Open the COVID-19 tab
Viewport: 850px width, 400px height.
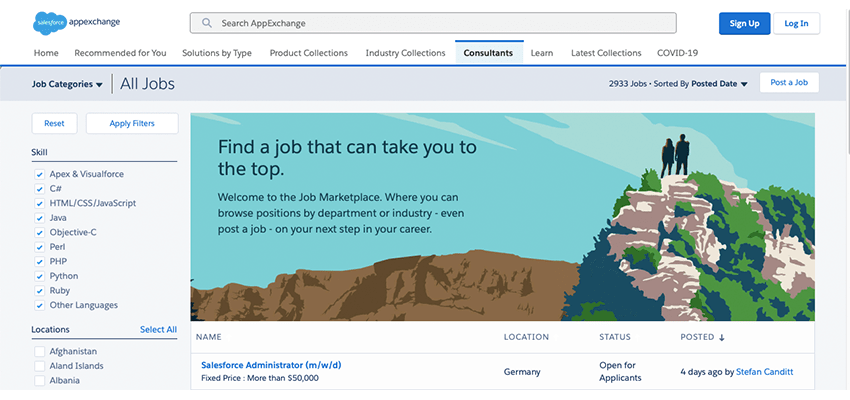point(678,53)
